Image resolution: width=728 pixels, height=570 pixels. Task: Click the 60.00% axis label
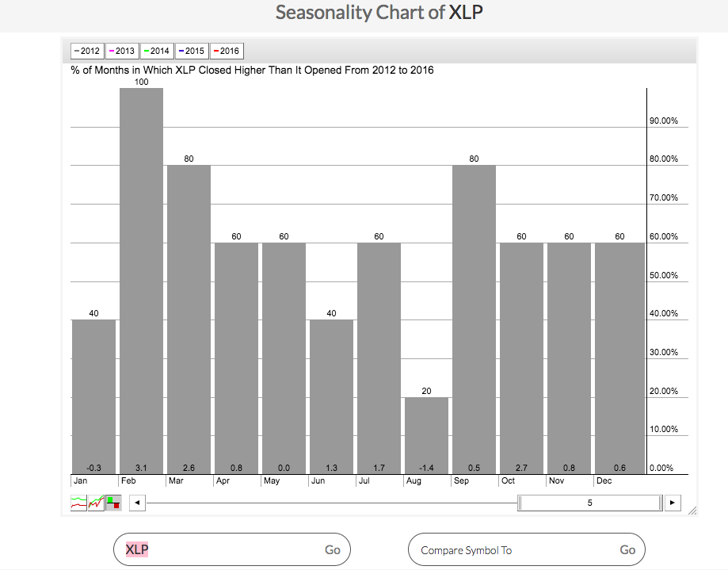coord(664,236)
